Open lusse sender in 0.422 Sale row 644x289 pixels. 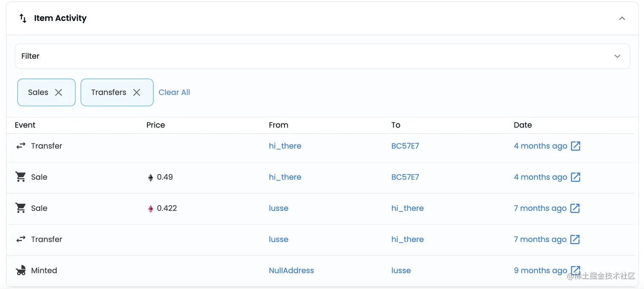279,208
